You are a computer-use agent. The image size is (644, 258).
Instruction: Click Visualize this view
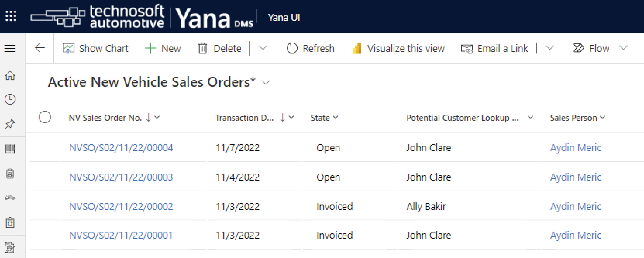point(398,48)
